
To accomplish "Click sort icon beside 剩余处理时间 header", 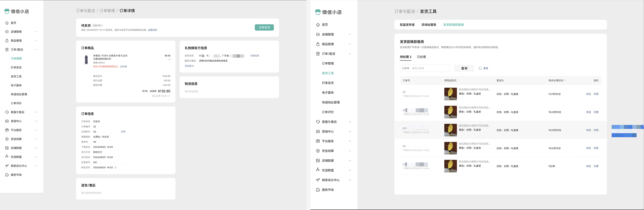I will 565,80.
